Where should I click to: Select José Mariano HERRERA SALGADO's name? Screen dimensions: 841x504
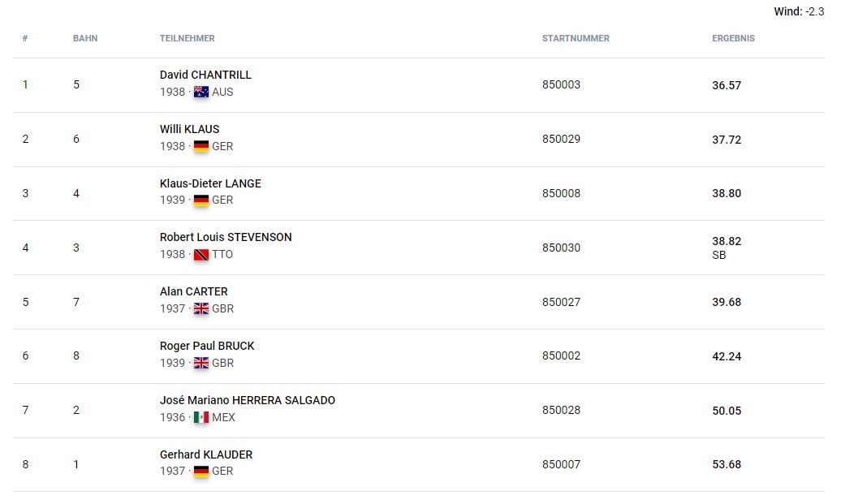(x=248, y=400)
